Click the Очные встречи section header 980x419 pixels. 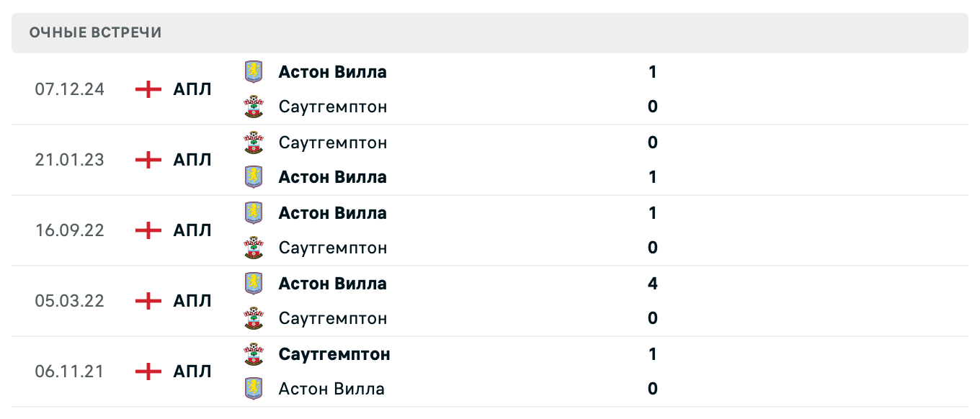coord(95,32)
